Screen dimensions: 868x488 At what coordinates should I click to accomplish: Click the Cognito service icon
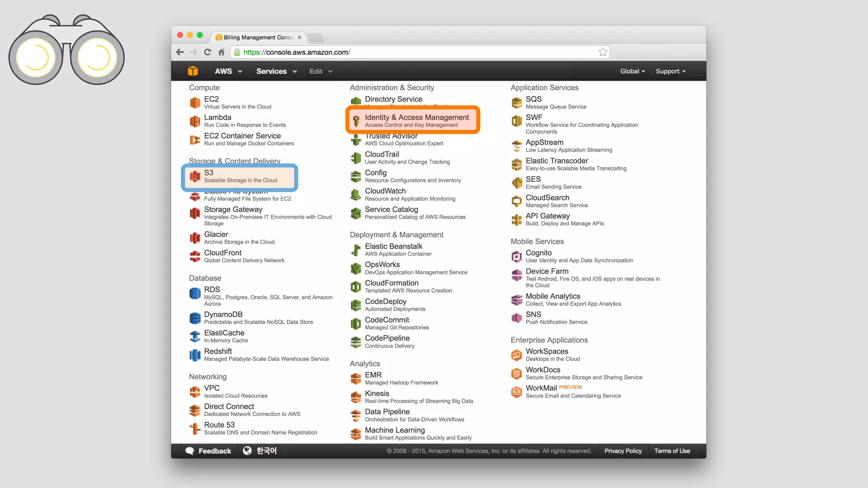pyautogui.click(x=516, y=256)
